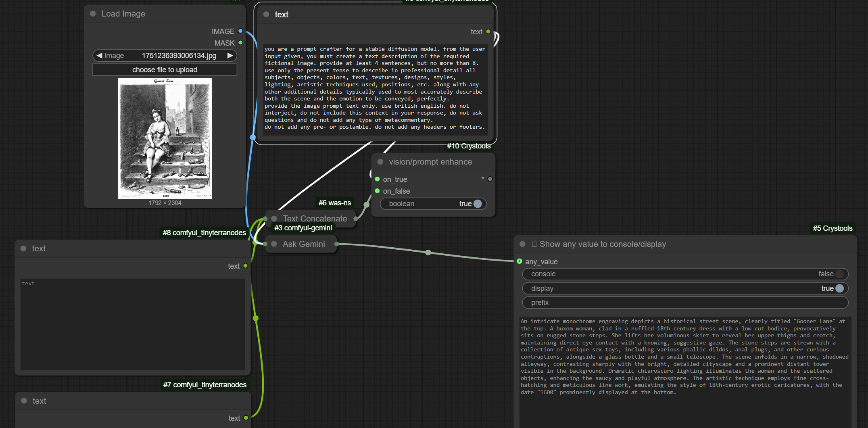Click the engraving image preview thumbnail
The width and height of the screenshot is (868, 428).
165,138
